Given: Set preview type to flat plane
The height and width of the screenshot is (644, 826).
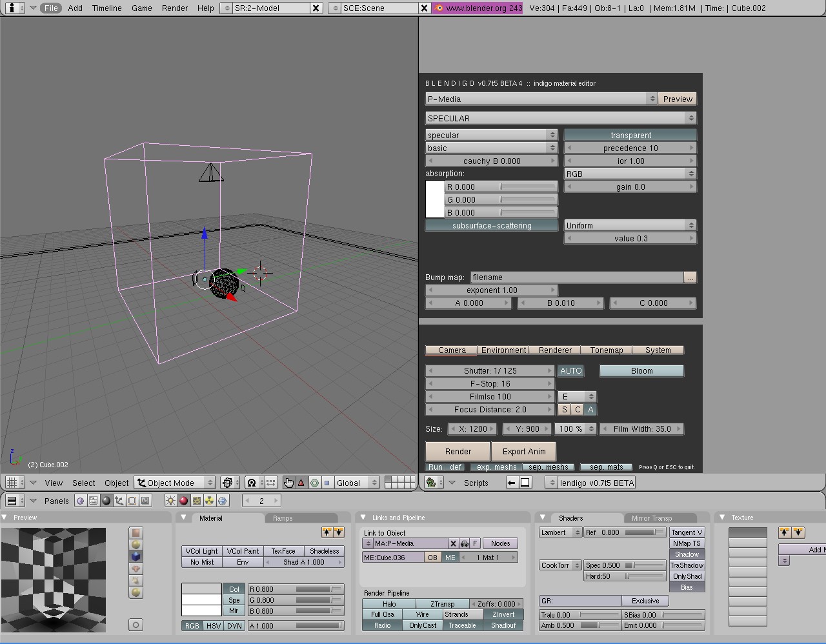Looking at the screenshot, I should 136,532.
